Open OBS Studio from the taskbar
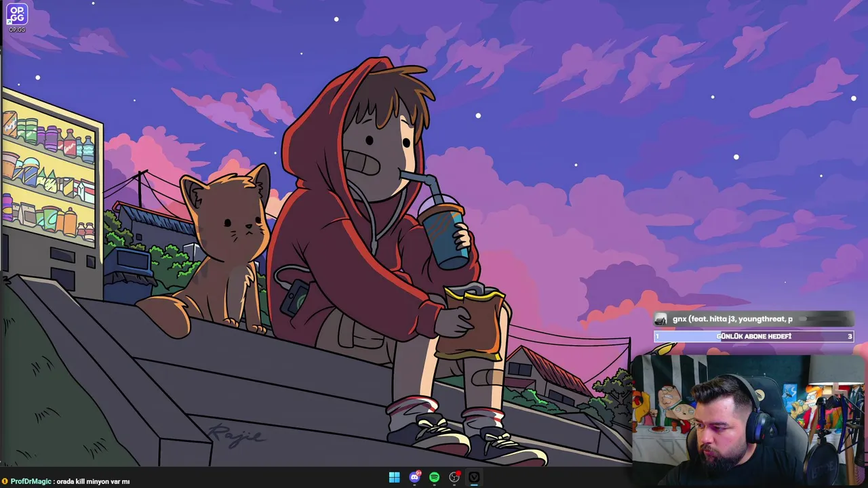This screenshot has width=868, height=488. [454, 477]
